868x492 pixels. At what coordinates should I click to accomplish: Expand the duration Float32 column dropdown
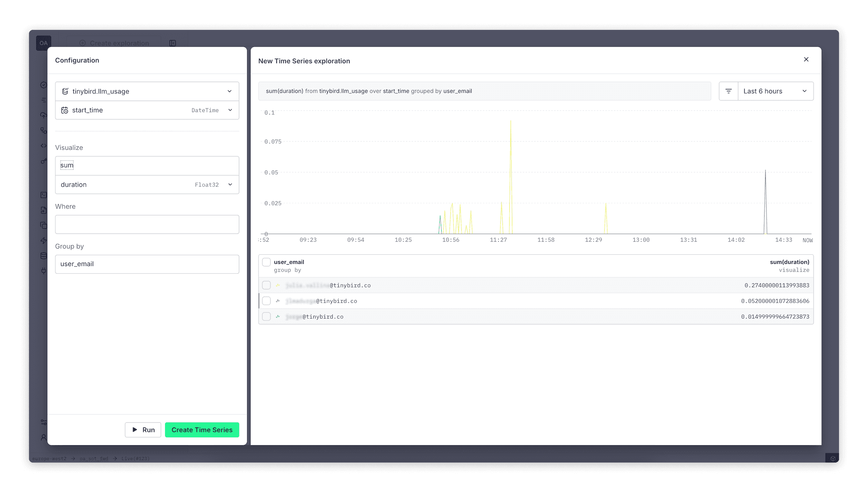click(230, 185)
